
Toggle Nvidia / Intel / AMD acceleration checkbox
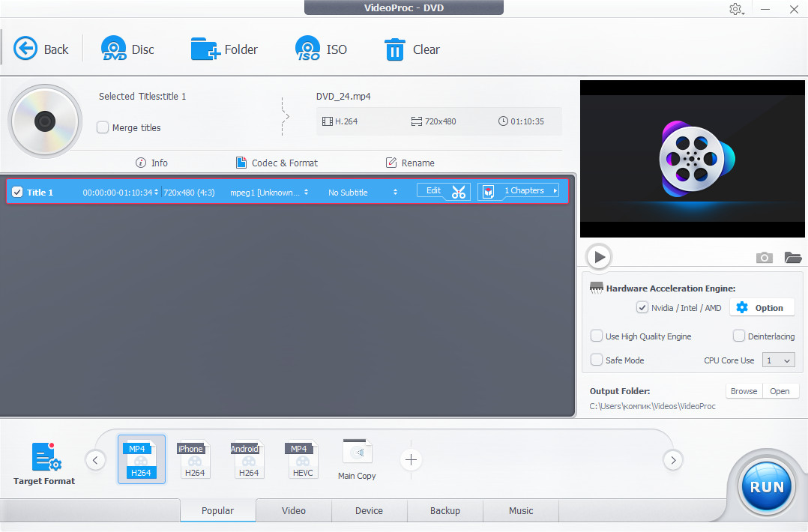642,307
